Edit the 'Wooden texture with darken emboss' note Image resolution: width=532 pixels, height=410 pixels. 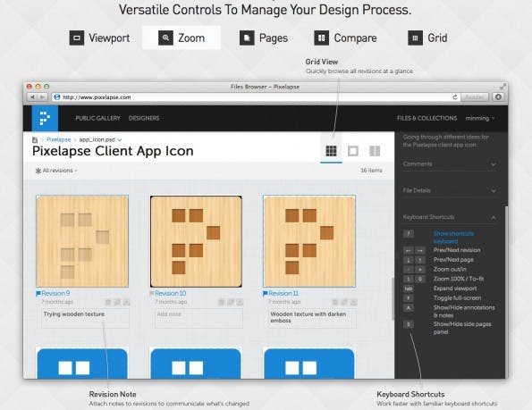[312, 318]
